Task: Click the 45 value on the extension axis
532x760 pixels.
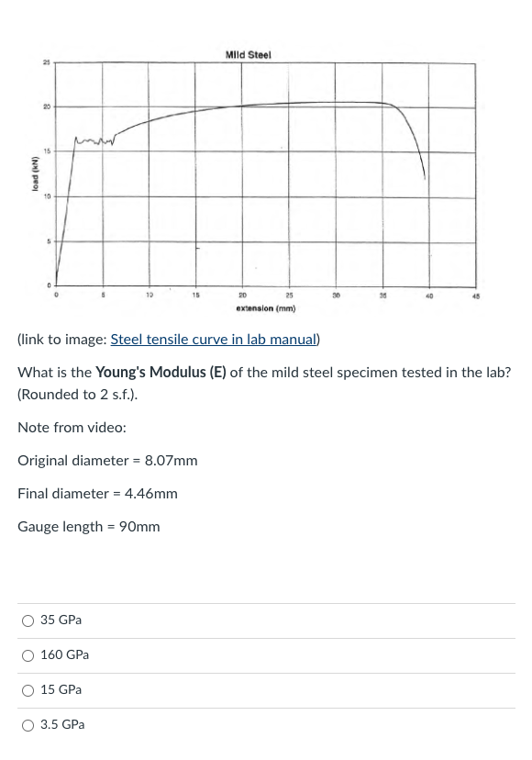Action: (x=475, y=295)
